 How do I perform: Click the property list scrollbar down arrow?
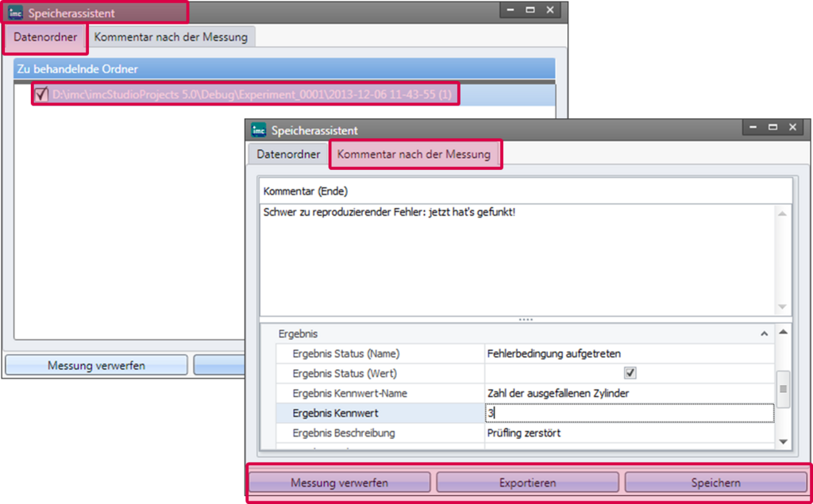[x=783, y=441]
